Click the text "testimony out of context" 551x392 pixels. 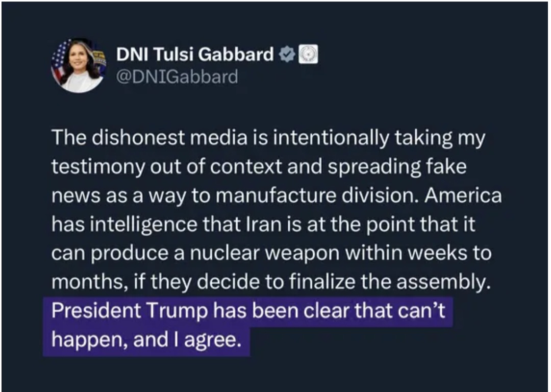167,166
